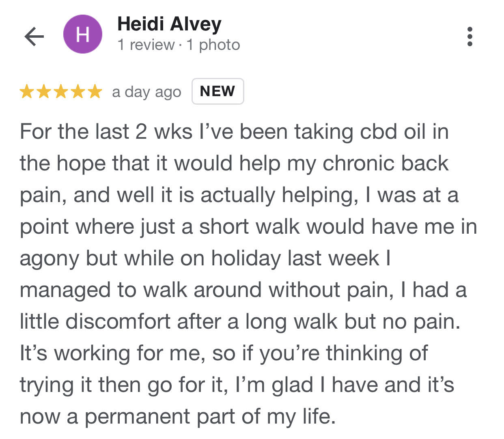The image size is (504, 439).
Task: Click the line "managed to walk around without pain"
Action: point(243,290)
